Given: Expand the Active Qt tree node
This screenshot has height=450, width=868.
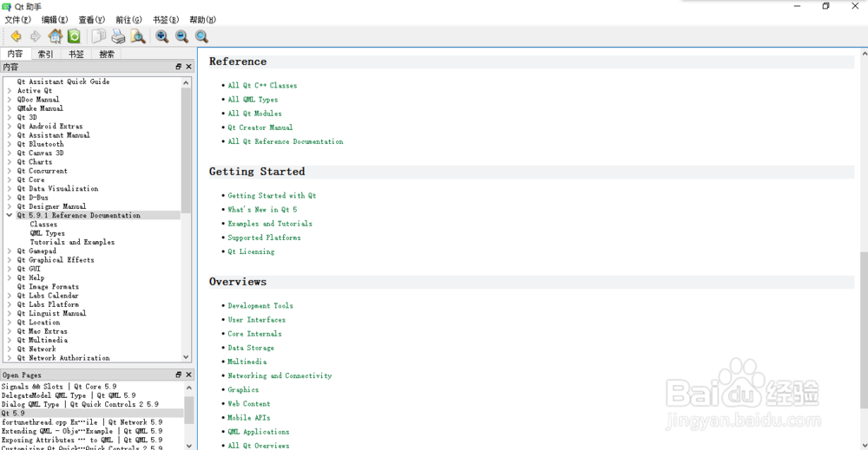Looking at the screenshot, I should (10, 91).
